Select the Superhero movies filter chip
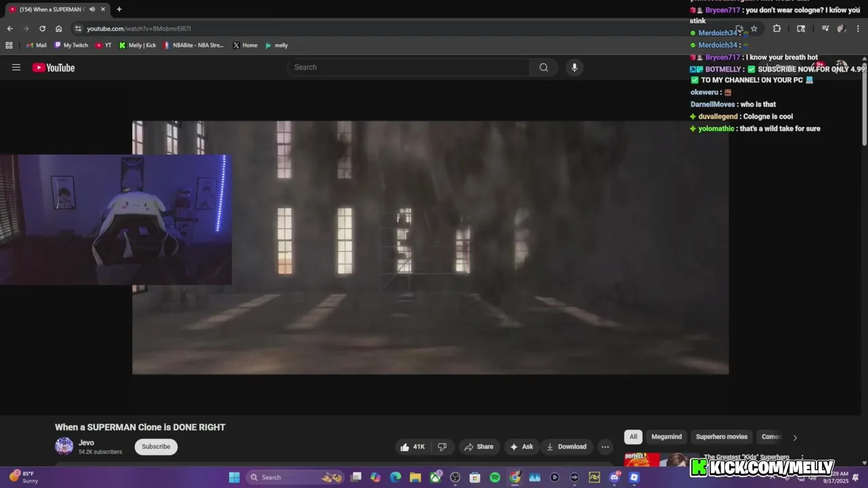Image resolution: width=868 pixels, height=488 pixels. (722, 436)
